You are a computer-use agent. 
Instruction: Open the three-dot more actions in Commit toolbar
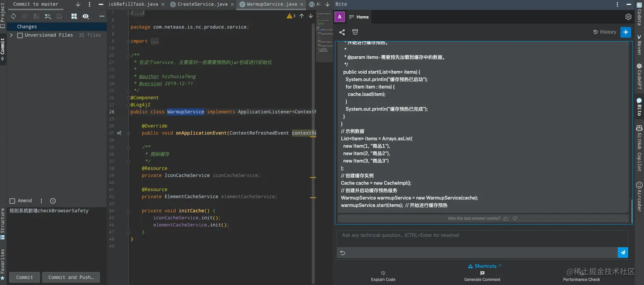pos(102,16)
